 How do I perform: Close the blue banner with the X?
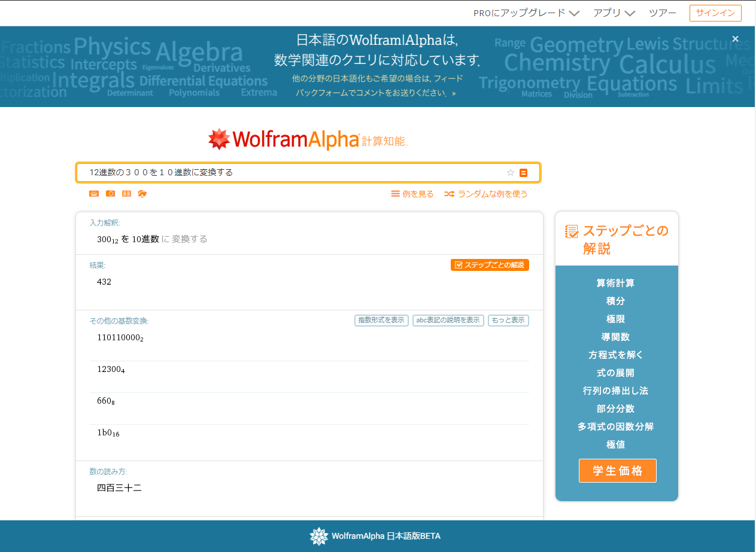click(736, 39)
